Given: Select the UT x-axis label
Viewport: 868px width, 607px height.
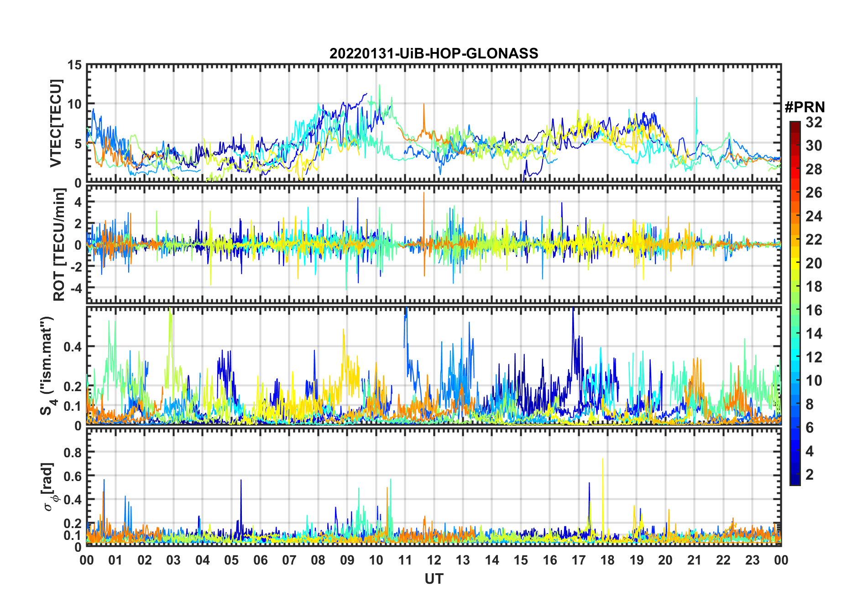Looking at the screenshot, I should tap(434, 579).
